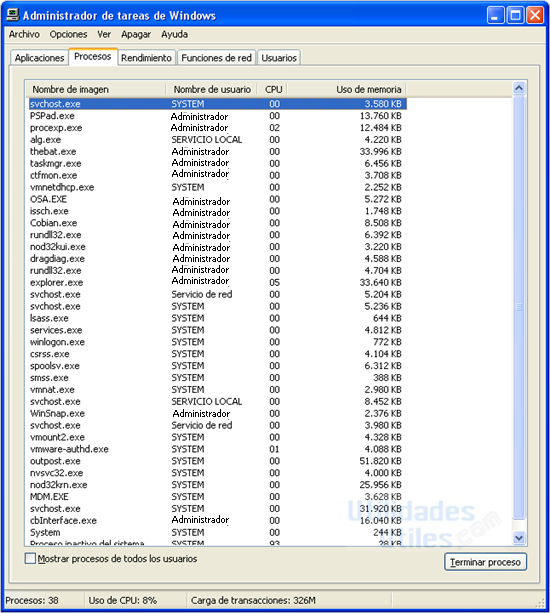Click the scrollbar up arrow
The height and width of the screenshot is (613, 550).
pos(519,88)
